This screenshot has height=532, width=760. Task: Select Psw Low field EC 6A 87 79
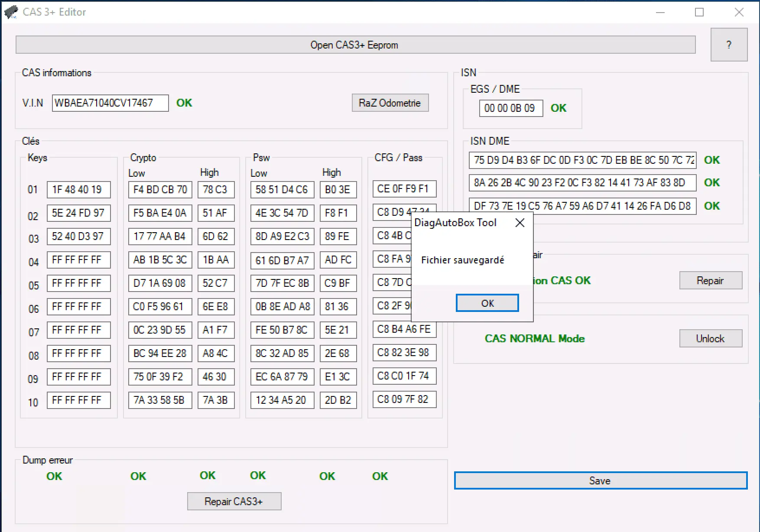click(282, 376)
